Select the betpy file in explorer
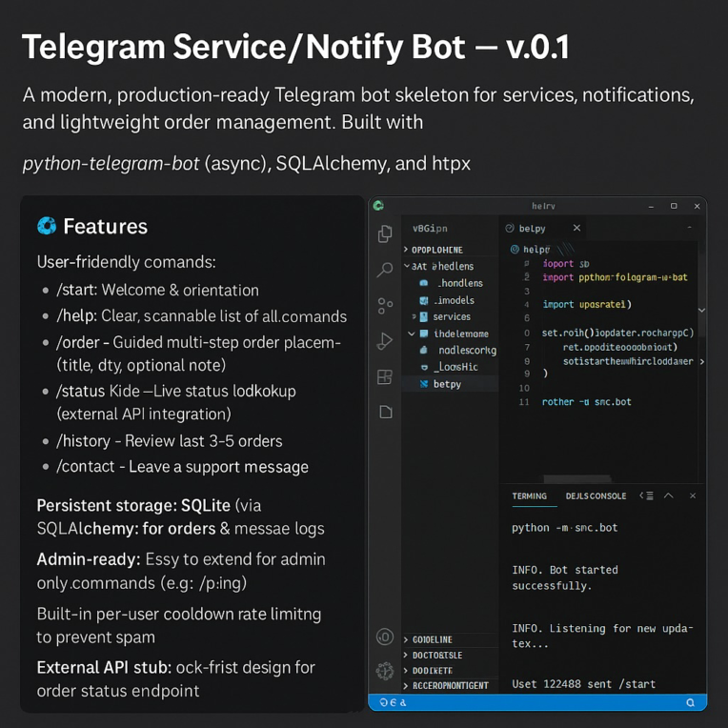 [450, 384]
